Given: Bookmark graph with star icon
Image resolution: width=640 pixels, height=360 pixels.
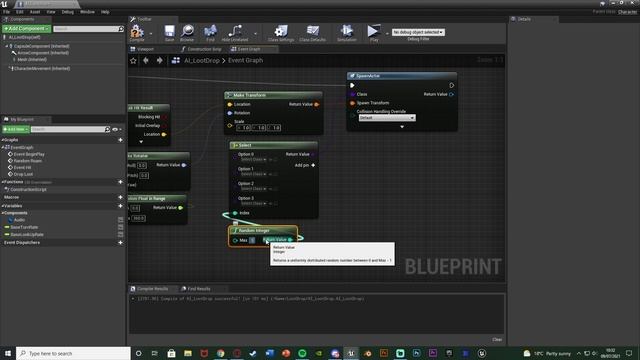Looking at the screenshot, I should 133,60.
